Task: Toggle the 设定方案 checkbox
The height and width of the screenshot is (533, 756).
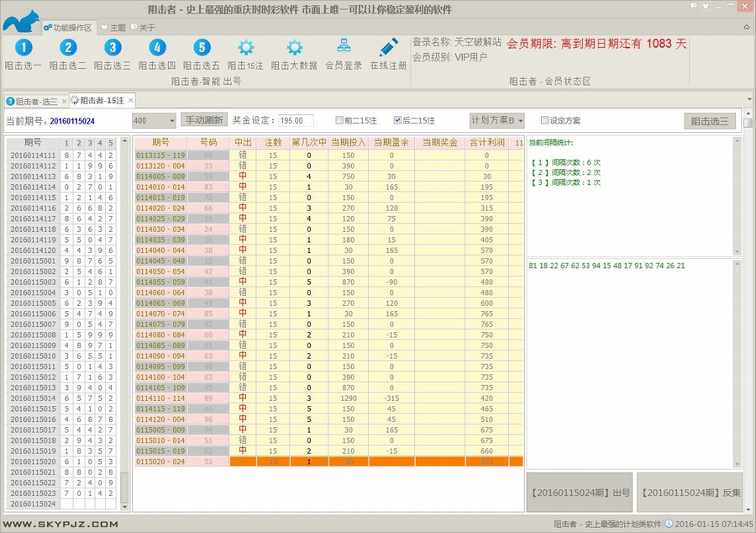Action: [x=544, y=120]
